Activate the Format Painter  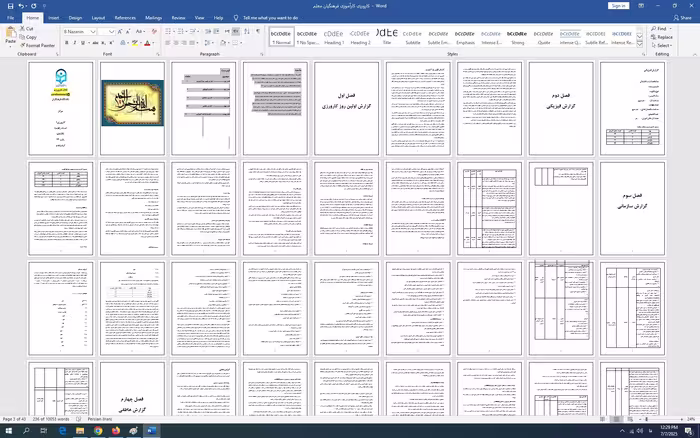[x=38, y=46]
